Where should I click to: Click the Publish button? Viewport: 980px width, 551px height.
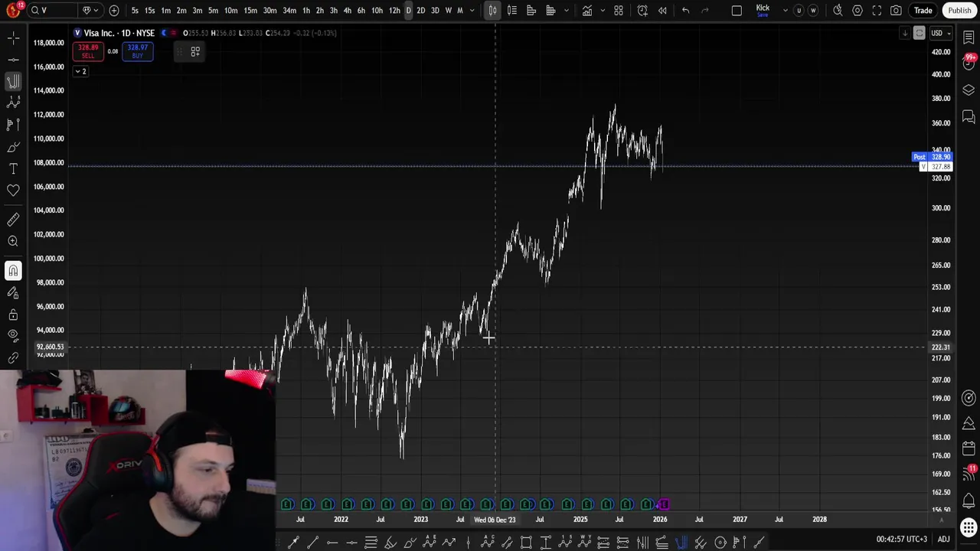tap(959, 10)
